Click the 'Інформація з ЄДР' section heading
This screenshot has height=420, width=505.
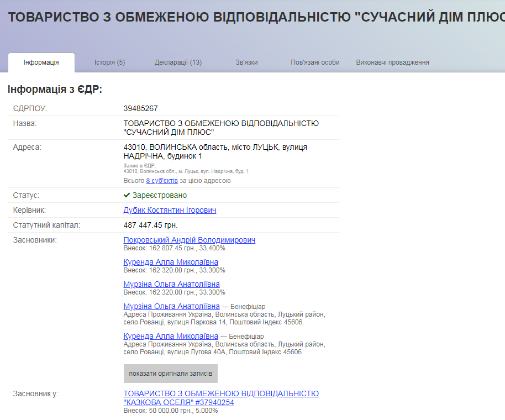click(x=55, y=90)
